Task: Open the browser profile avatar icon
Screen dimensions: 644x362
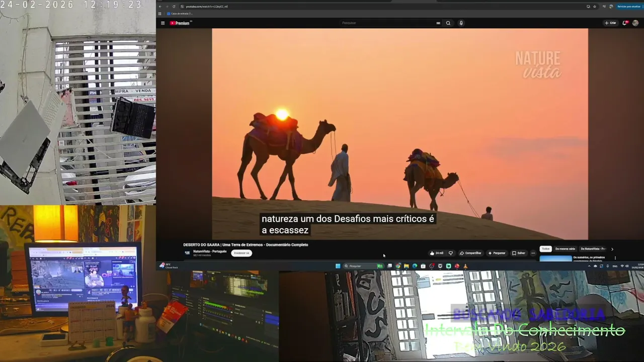Action: (611, 7)
